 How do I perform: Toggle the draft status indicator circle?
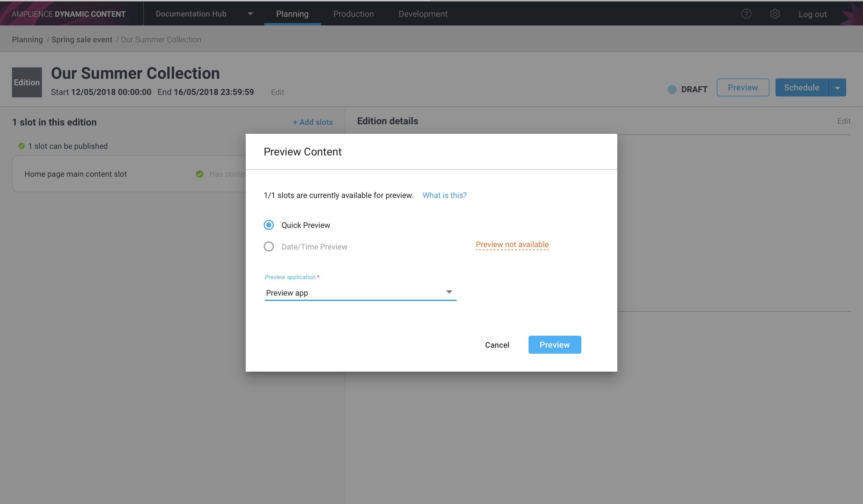[x=672, y=88]
